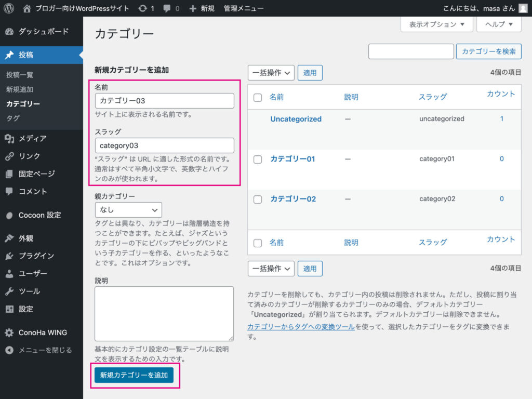This screenshot has height=399, width=532.
Task: Sort by 名前 in table header
Action: pos(276,97)
